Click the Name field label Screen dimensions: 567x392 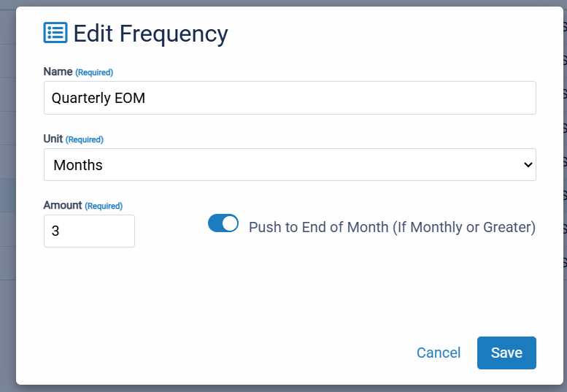pos(58,72)
